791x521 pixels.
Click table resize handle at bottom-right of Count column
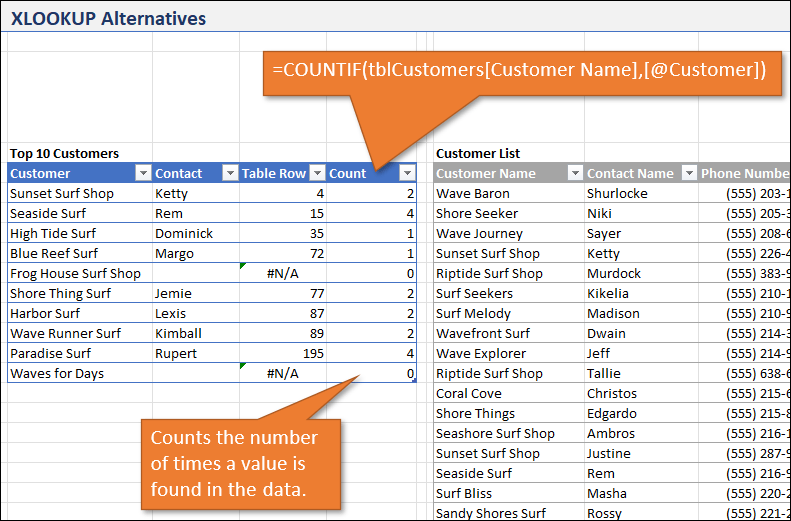pos(414,380)
